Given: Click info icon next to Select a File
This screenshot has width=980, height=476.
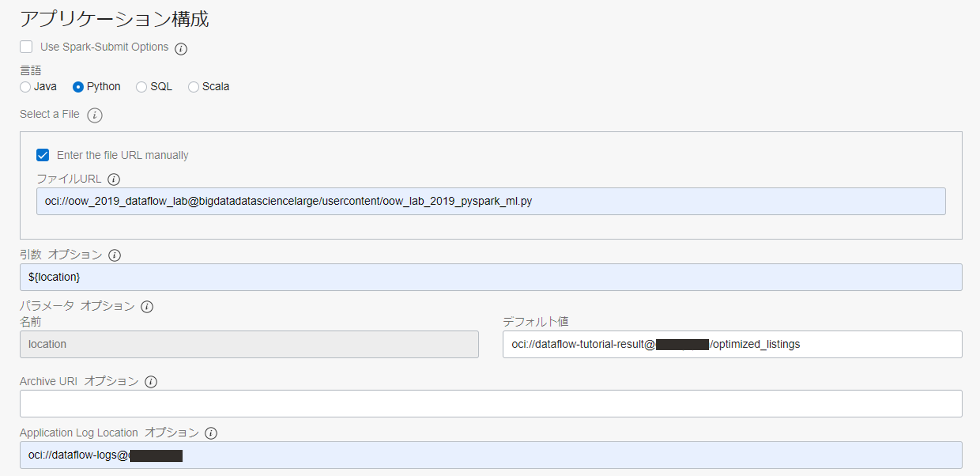Looking at the screenshot, I should pyautogui.click(x=95, y=115).
